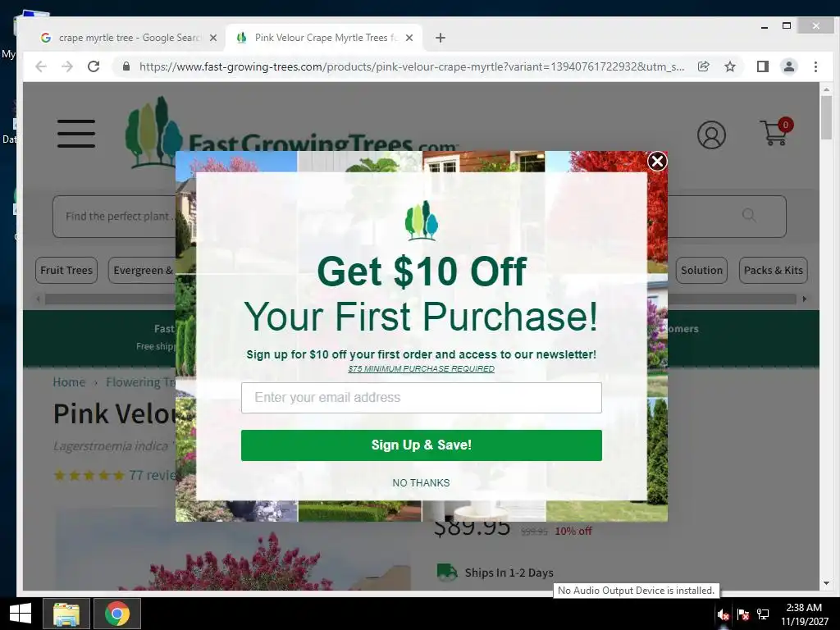Close the $10 off popup with X icon
The width and height of the screenshot is (840, 630).
[x=657, y=162]
